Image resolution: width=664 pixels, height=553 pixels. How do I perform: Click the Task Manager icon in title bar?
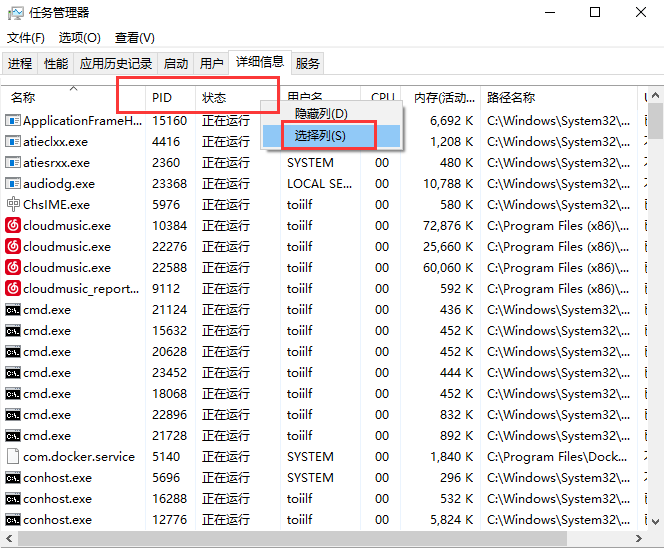click(16, 13)
